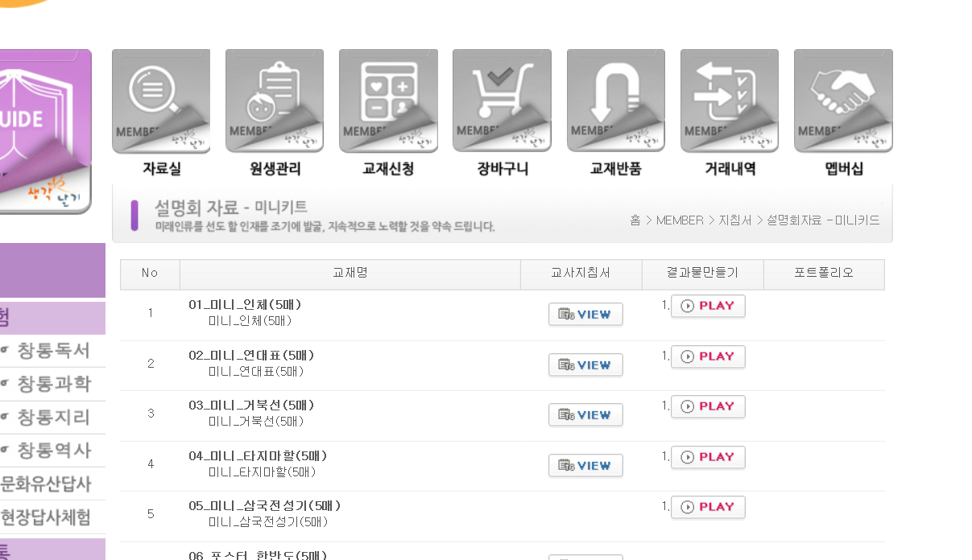
Task: Select 창통과학 in the sidebar menu
Action: 53,384
